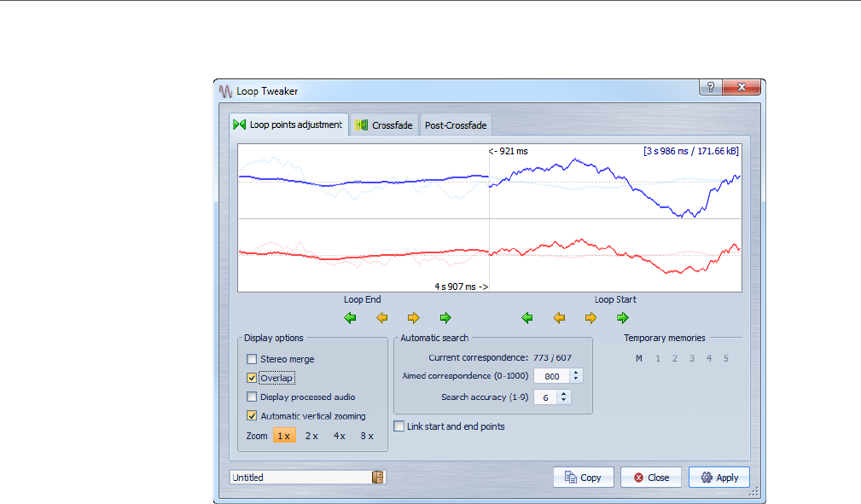Click the '<- 921 ms' label
This screenshot has height=504, width=861.
(508, 151)
